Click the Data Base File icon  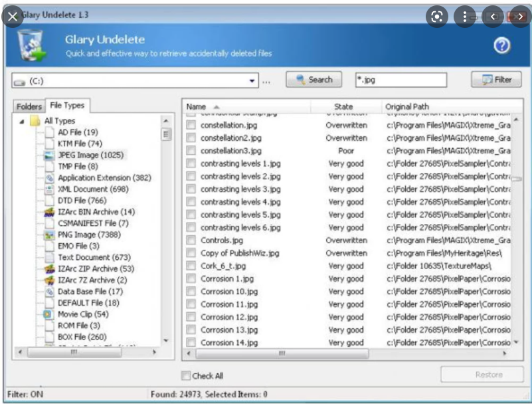coord(49,292)
